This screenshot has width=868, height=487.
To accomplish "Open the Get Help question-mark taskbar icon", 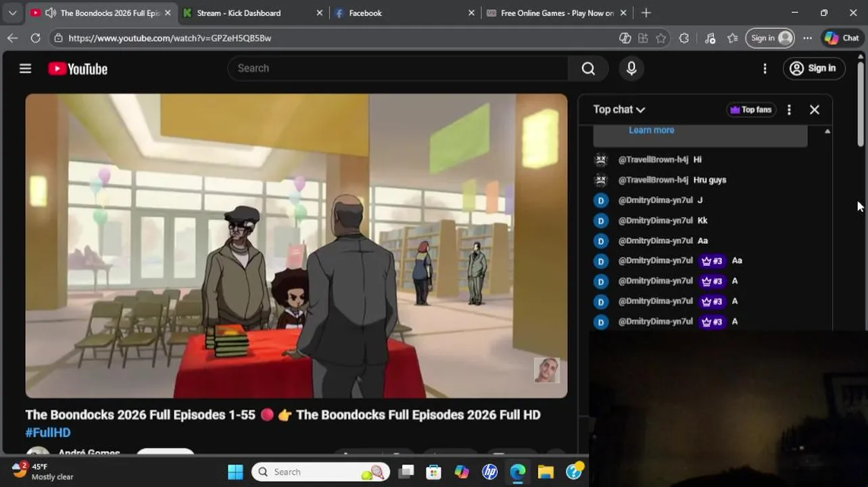I will tap(574, 471).
